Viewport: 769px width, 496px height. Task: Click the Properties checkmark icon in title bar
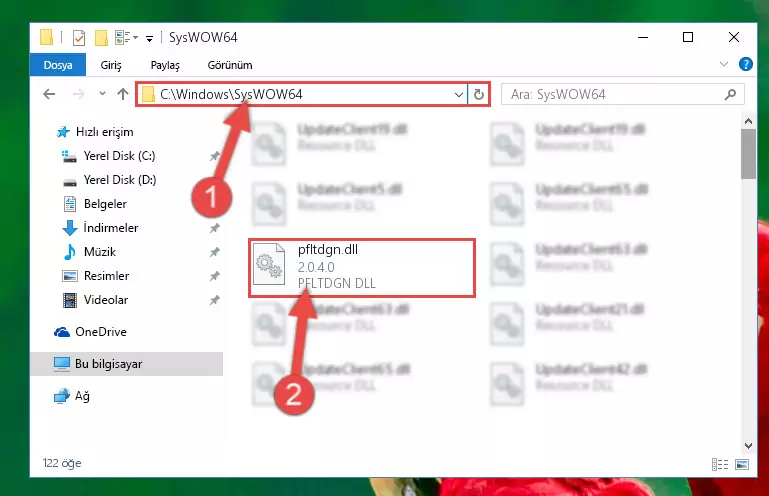78,38
